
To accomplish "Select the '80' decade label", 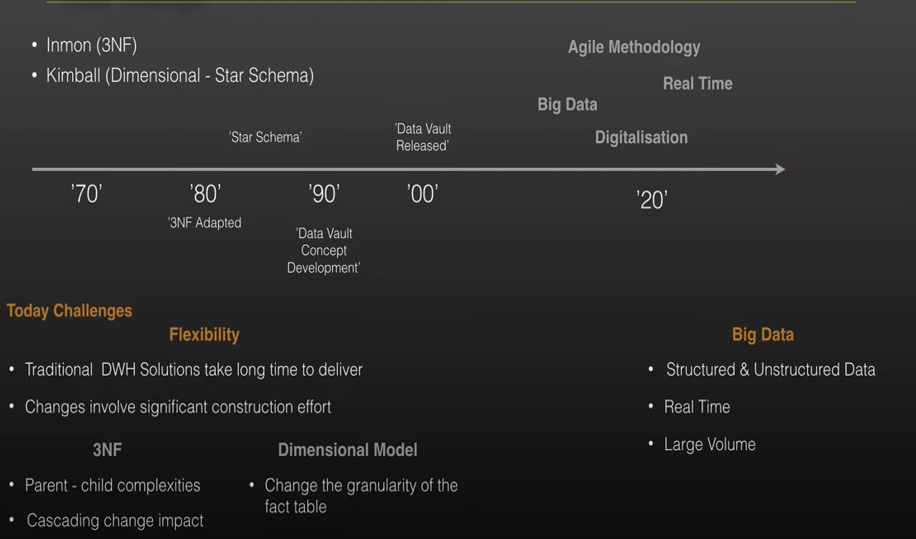I will 205,194.
